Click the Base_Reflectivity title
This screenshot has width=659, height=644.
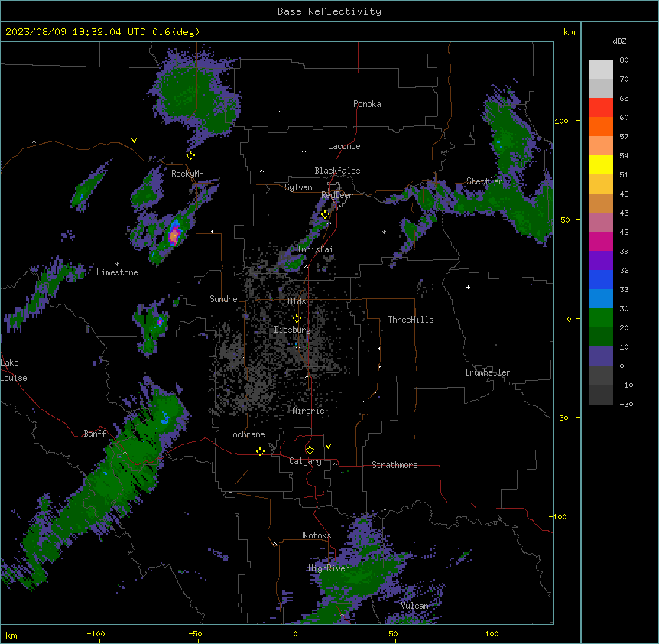pyautogui.click(x=329, y=11)
